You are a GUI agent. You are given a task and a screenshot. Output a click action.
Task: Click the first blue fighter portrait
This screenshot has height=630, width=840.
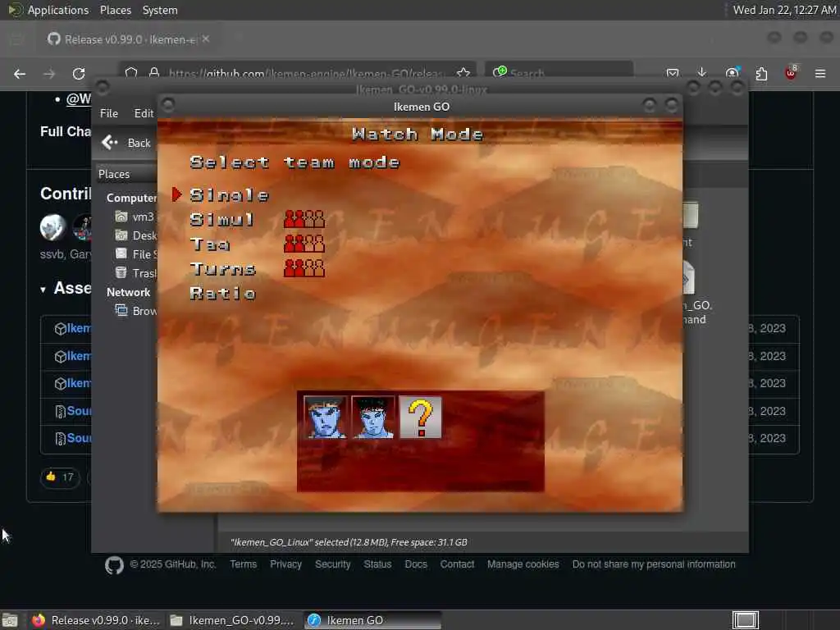(325, 418)
